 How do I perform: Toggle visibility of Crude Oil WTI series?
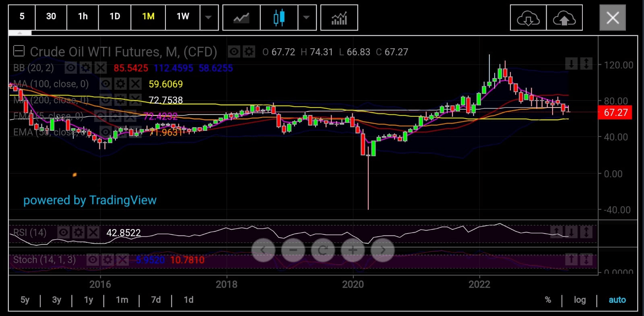[234, 52]
